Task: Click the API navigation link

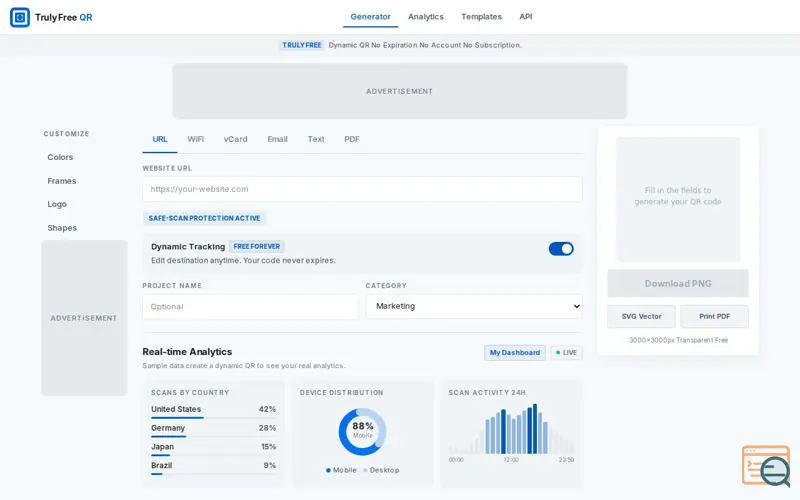Action: [526, 17]
